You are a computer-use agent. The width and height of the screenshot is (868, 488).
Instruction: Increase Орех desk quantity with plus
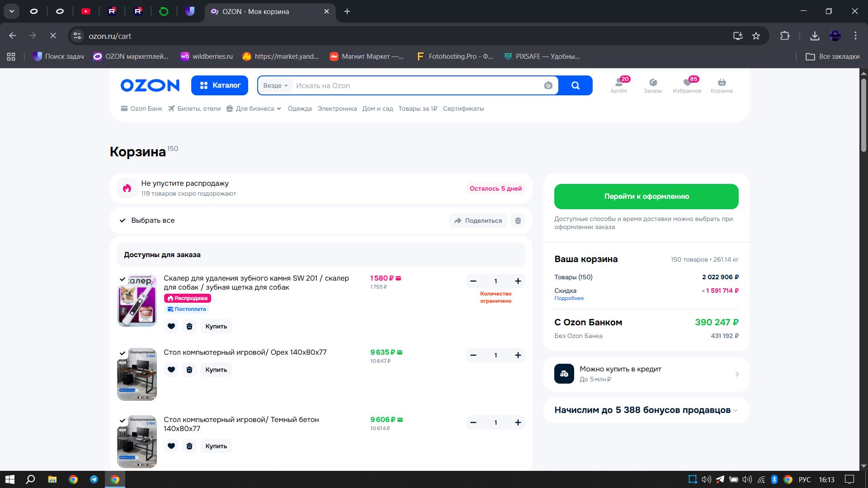pyautogui.click(x=518, y=355)
